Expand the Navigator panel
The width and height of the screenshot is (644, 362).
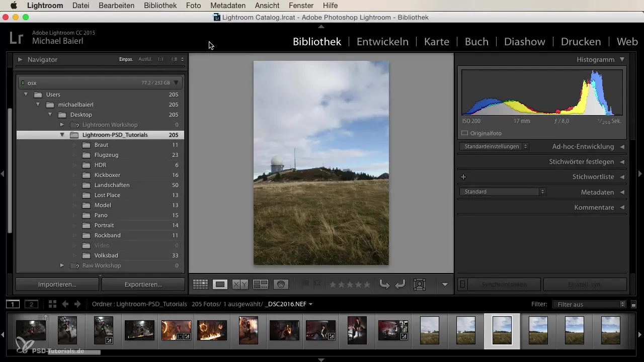pyautogui.click(x=20, y=59)
